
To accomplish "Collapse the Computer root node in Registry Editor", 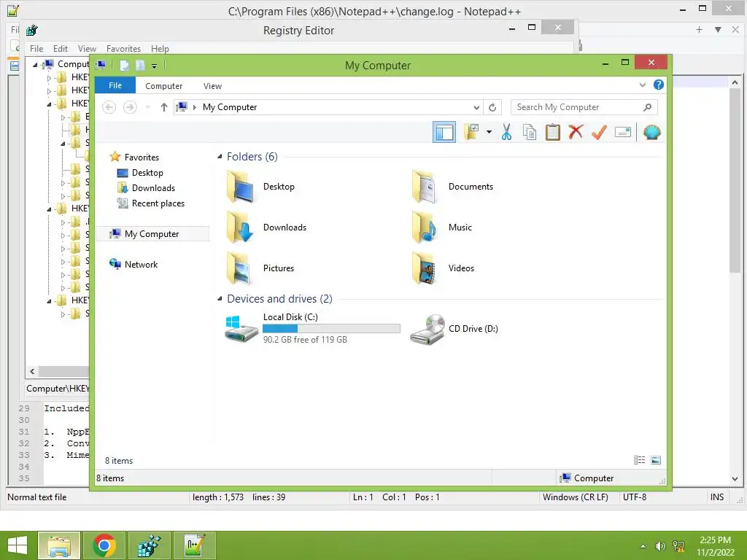I will pos(35,64).
